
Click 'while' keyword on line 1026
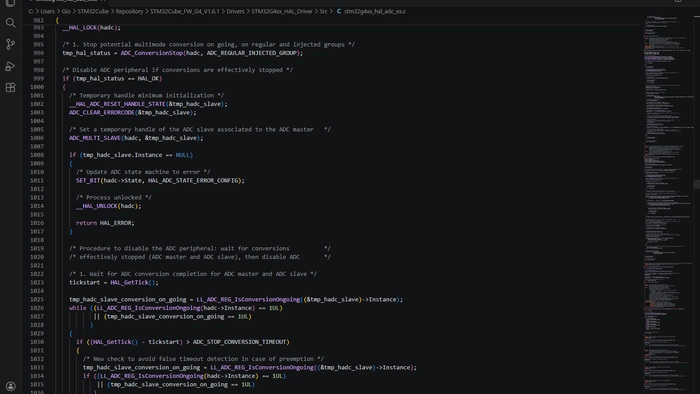pyautogui.click(x=78, y=308)
